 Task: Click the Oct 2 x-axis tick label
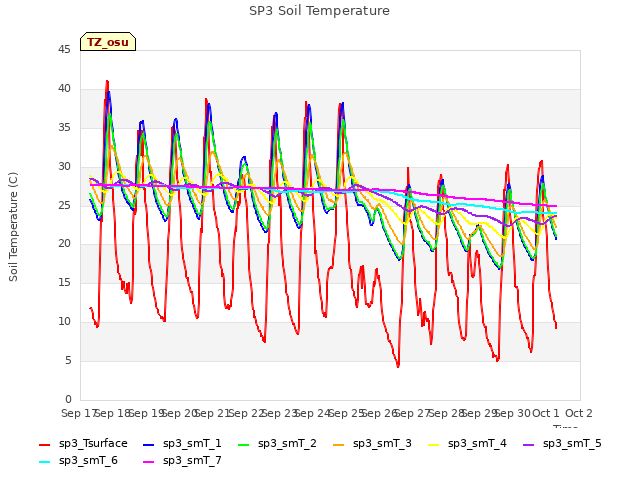[x=579, y=413]
